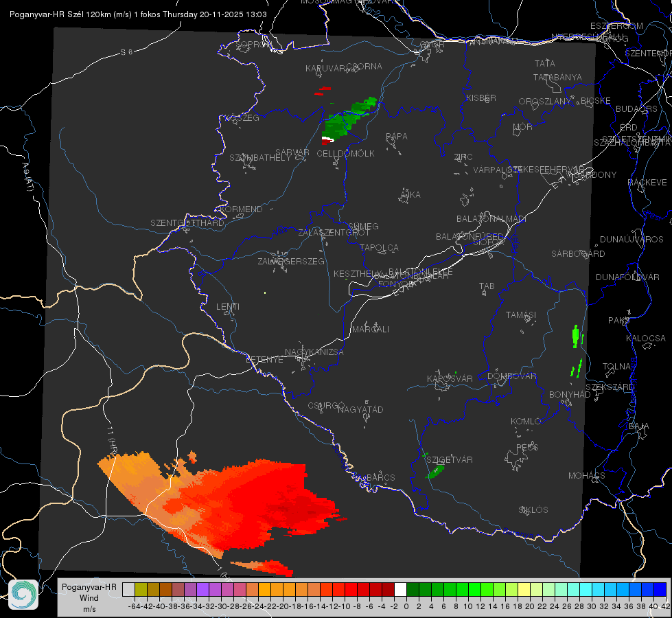Click the KORMEND city label
The width and height of the screenshot is (672, 618).
point(241,209)
